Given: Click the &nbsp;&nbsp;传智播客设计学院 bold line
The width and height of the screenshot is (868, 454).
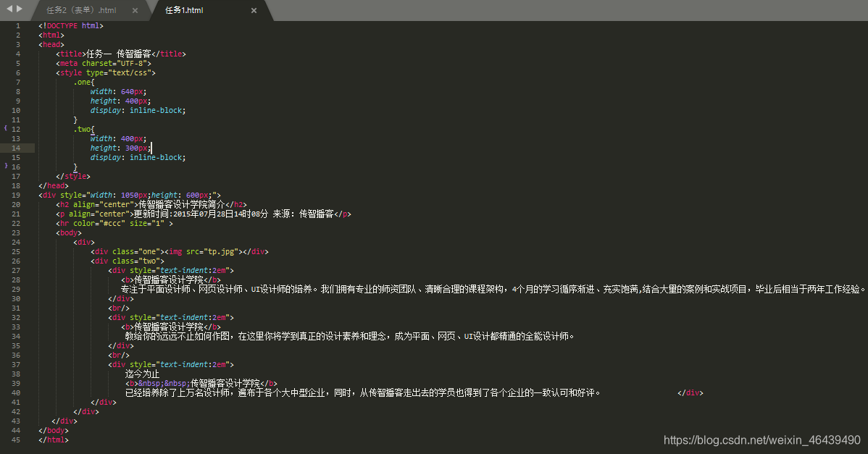Looking at the screenshot, I should click(201, 383).
